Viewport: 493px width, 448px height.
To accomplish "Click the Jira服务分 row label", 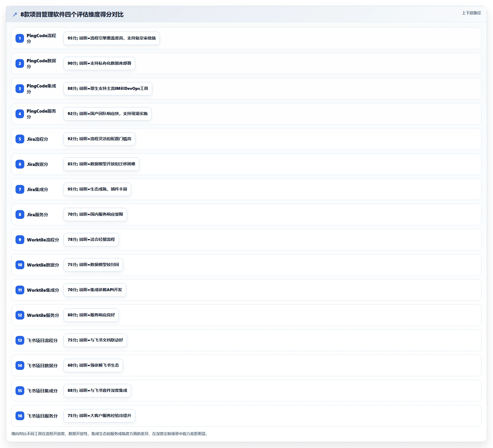I will pos(37,214).
